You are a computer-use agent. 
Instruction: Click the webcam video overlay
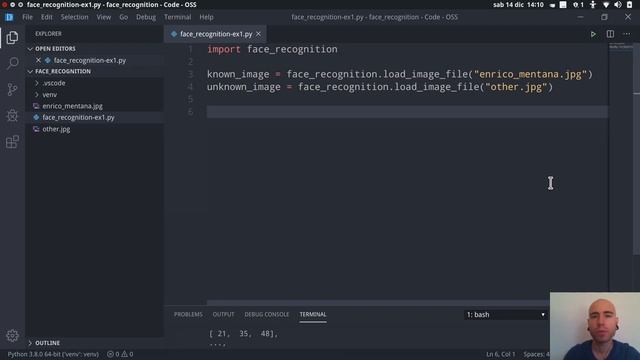595,326
